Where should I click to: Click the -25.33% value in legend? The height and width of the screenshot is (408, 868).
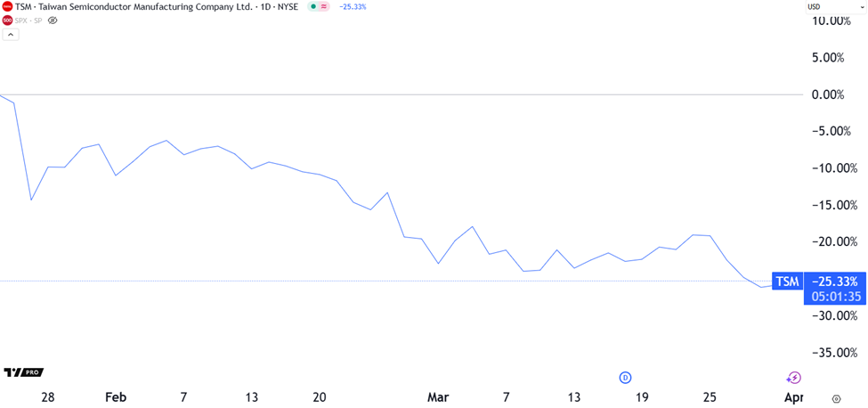pyautogui.click(x=353, y=6)
